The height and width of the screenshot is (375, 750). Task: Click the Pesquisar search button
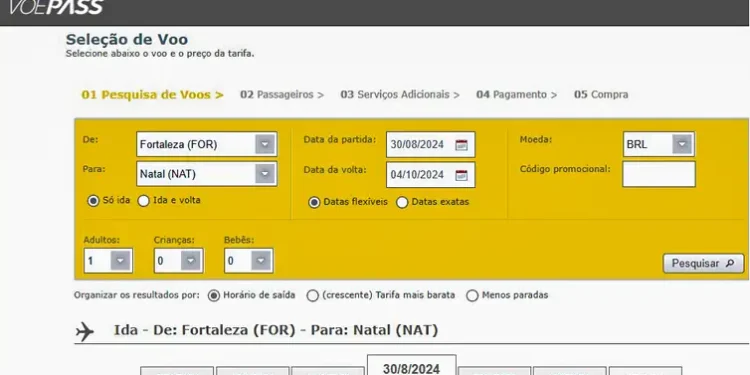(x=703, y=264)
